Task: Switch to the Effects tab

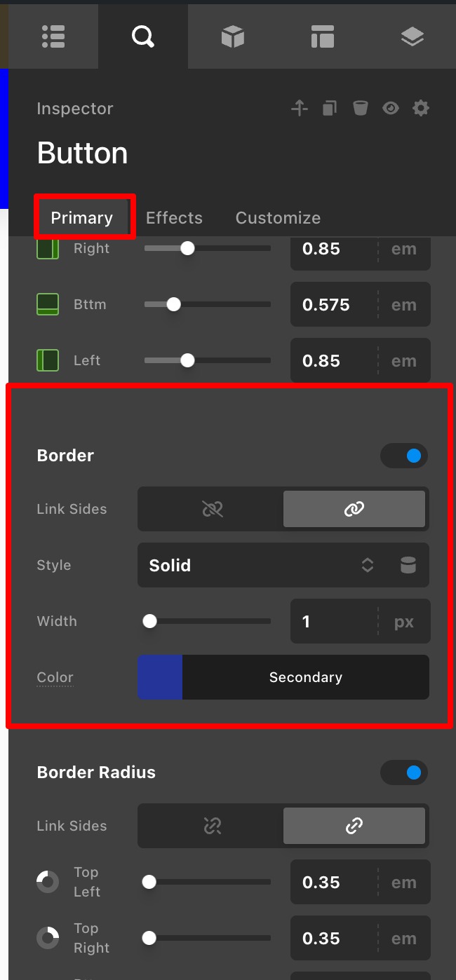Action: [174, 218]
